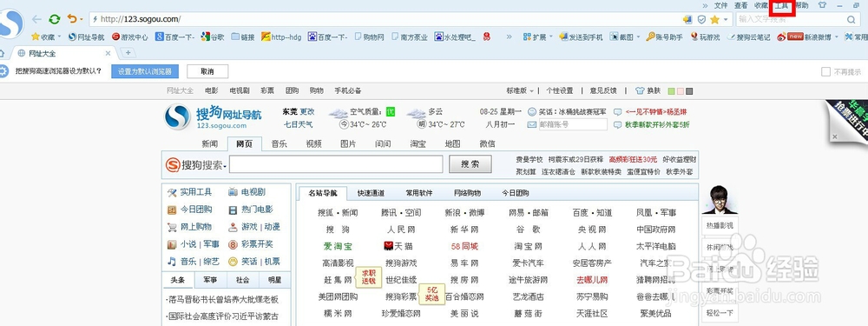Switch to the 军事 news tab
This screenshot has height=326, width=868.
coord(210,280)
